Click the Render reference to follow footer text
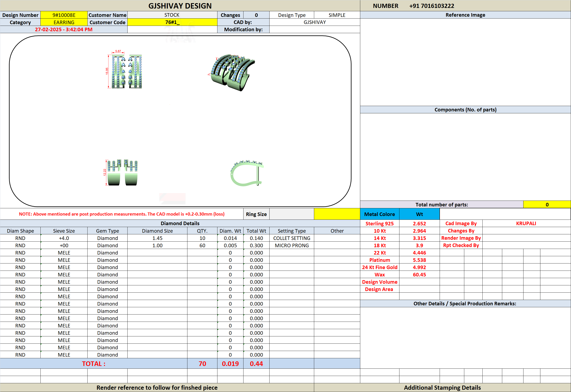The width and height of the screenshot is (571, 392). pyautogui.click(x=157, y=388)
